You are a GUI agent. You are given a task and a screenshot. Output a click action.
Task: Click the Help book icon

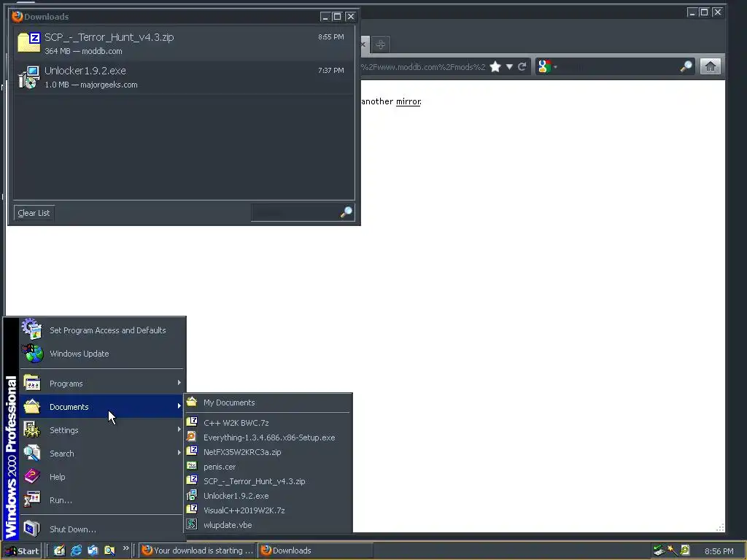coord(32,475)
